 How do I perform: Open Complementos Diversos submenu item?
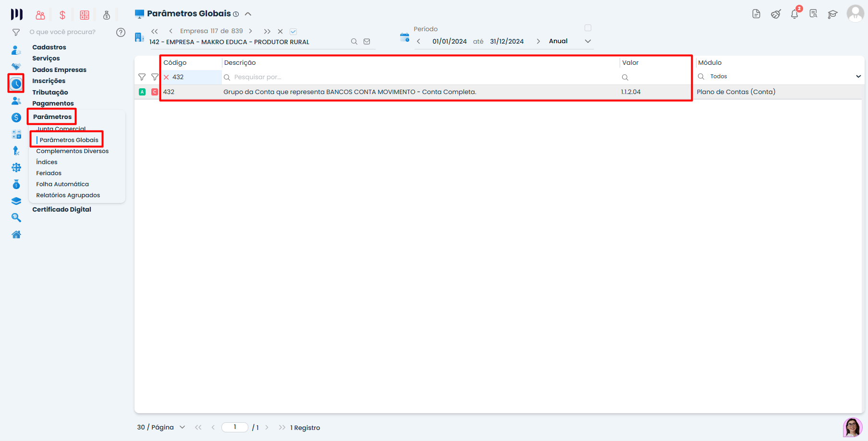(73, 151)
